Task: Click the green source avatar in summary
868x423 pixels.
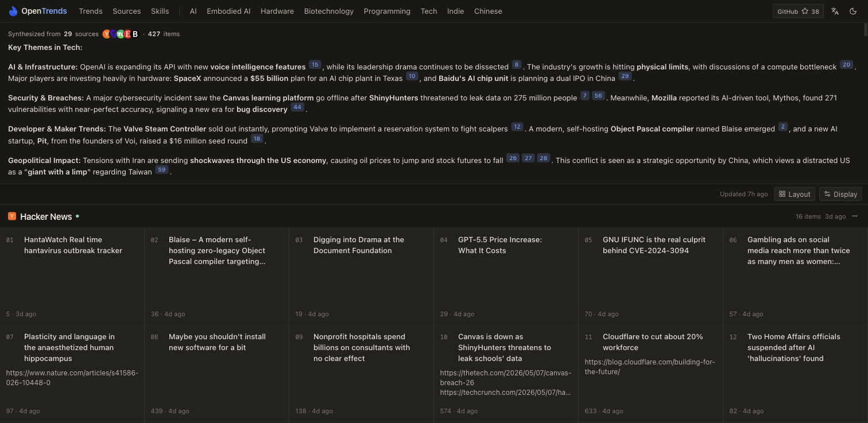Action: (x=121, y=34)
